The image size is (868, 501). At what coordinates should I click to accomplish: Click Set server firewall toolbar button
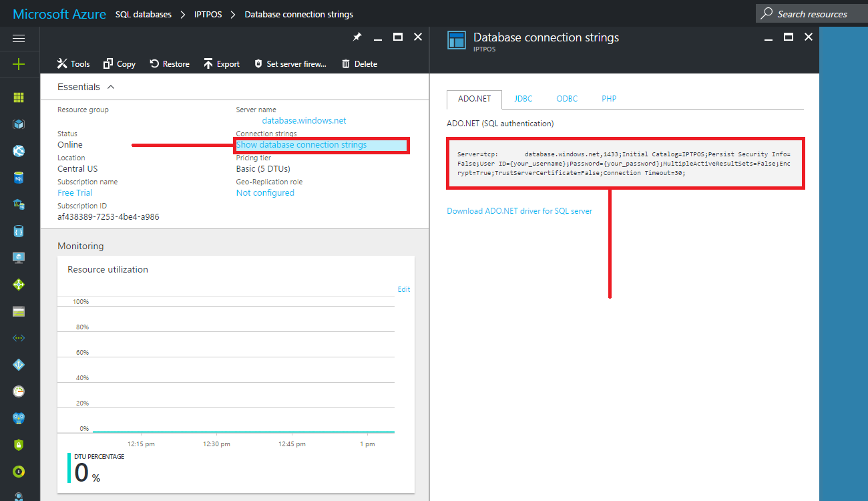coord(290,63)
